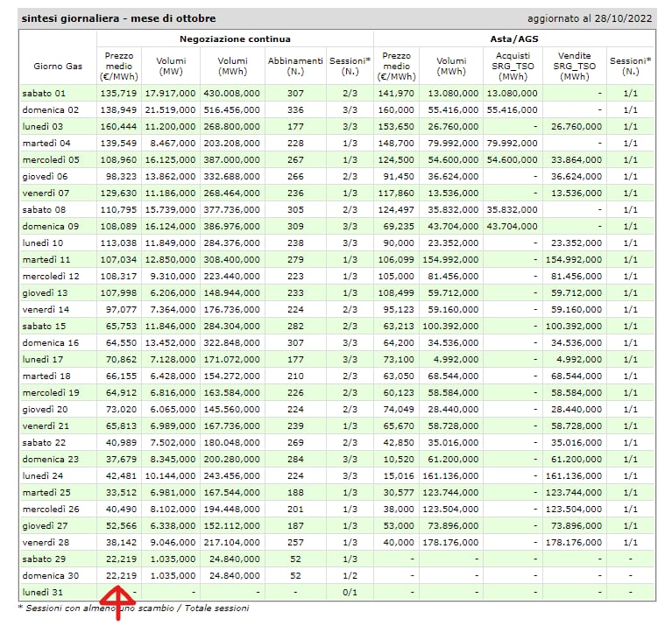Click the 'sintesi giornaliera - mese di ottobre' title

pyautogui.click(x=118, y=18)
